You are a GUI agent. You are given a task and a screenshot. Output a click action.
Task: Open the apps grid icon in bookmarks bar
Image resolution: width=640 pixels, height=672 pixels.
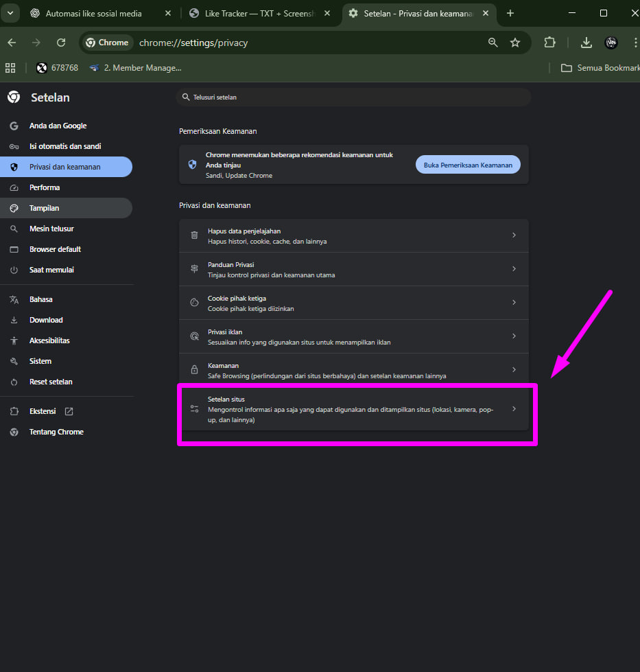pos(10,68)
